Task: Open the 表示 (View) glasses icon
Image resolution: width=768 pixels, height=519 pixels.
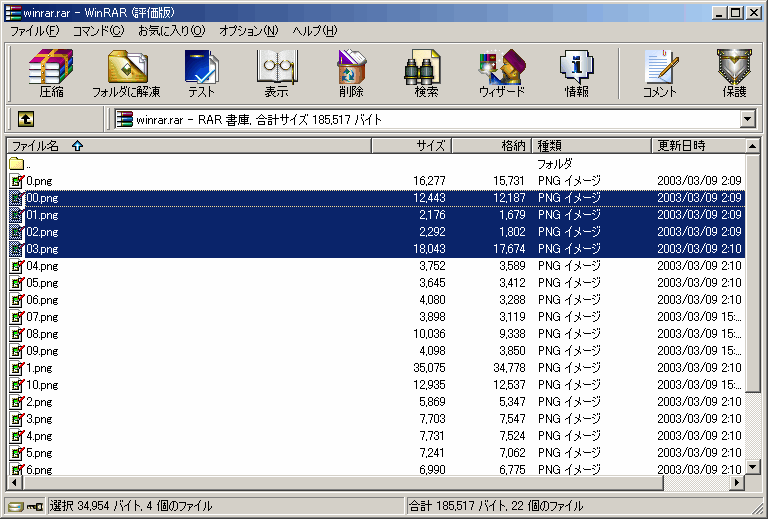Action: tap(276, 73)
